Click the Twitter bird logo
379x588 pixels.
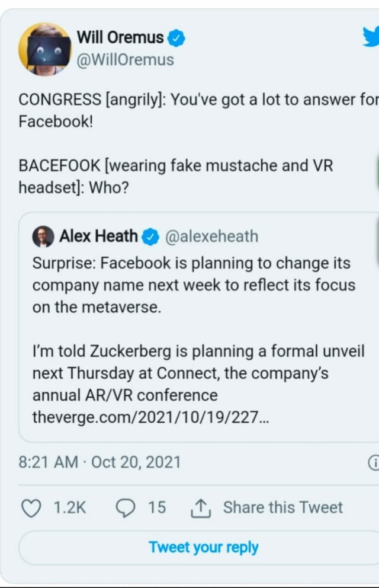coord(372,37)
